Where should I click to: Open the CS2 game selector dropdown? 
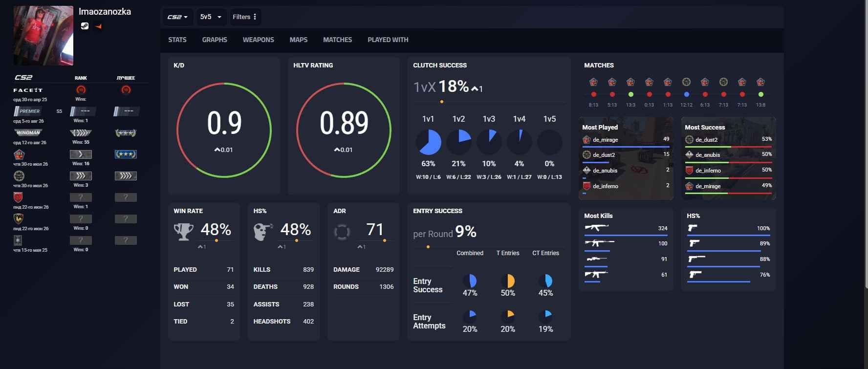pos(177,17)
